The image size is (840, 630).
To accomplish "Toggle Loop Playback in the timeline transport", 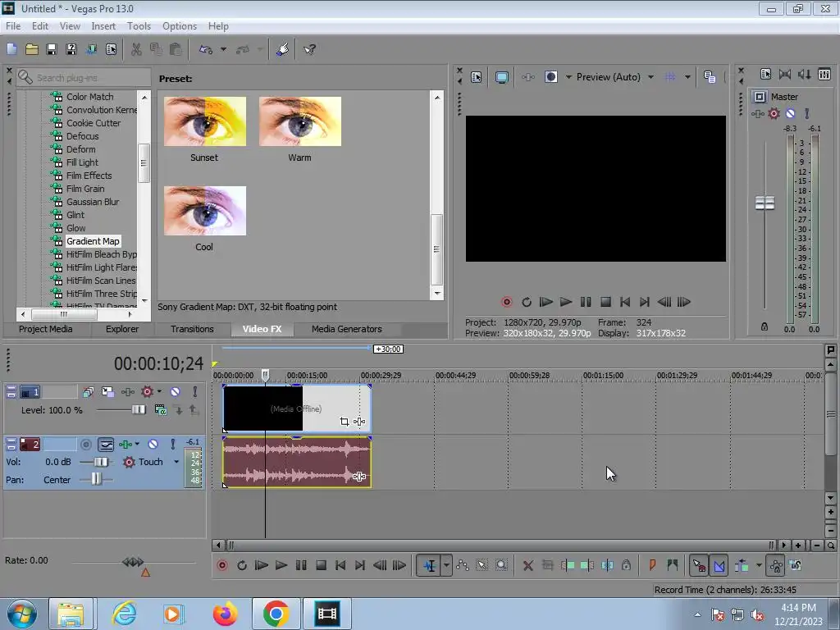I will point(242,565).
